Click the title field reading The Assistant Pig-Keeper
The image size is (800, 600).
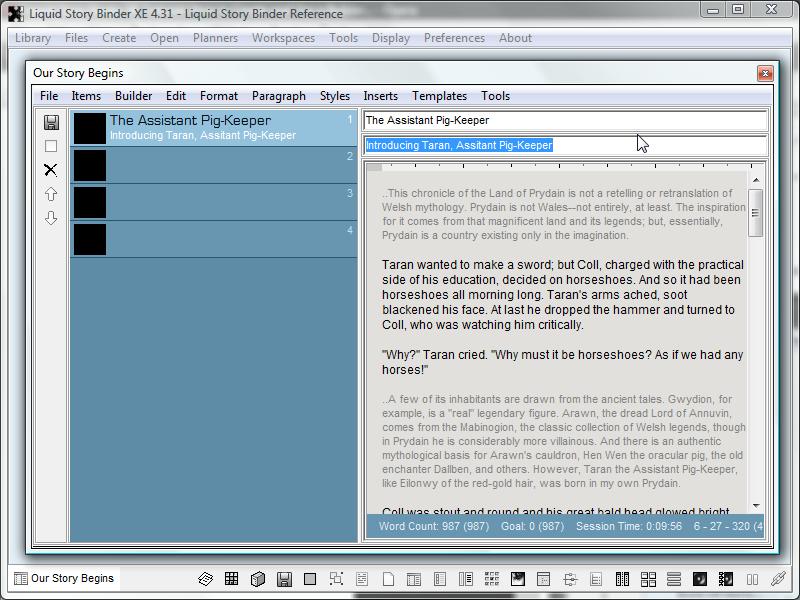[x=564, y=120]
